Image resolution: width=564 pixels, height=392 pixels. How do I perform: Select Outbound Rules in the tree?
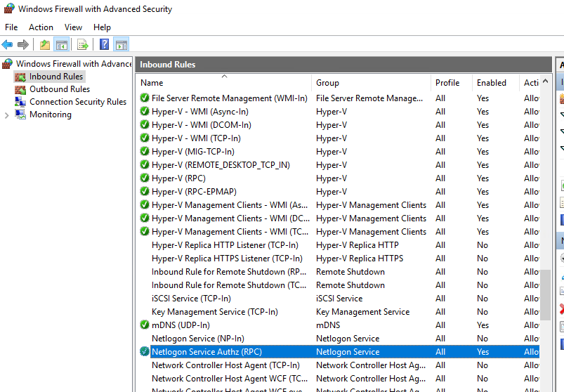click(x=60, y=89)
